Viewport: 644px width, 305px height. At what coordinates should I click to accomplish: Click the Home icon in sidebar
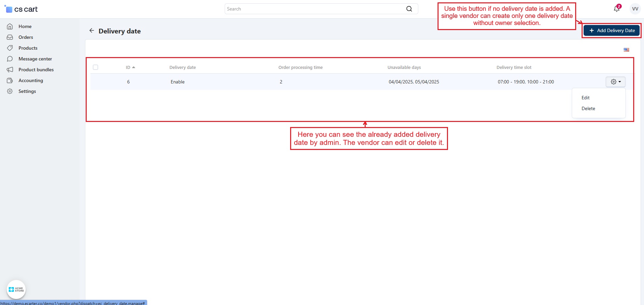pos(10,26)
